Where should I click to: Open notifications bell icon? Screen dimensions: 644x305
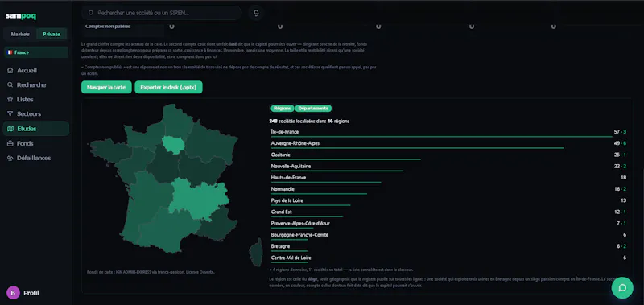click(256, 13)
